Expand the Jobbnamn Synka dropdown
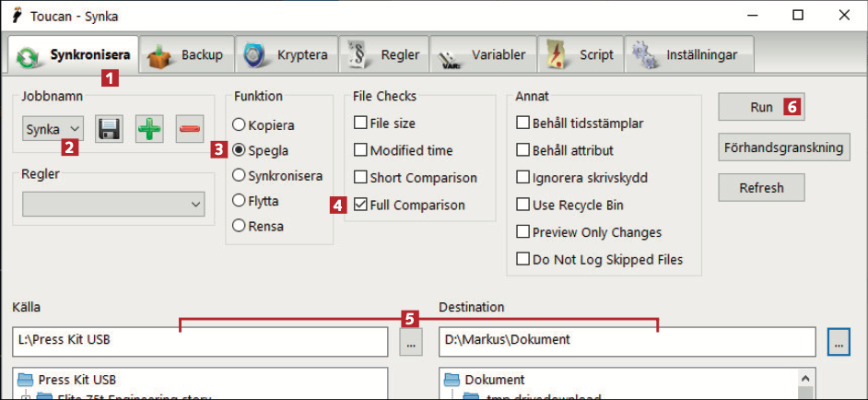 [53, 129]
